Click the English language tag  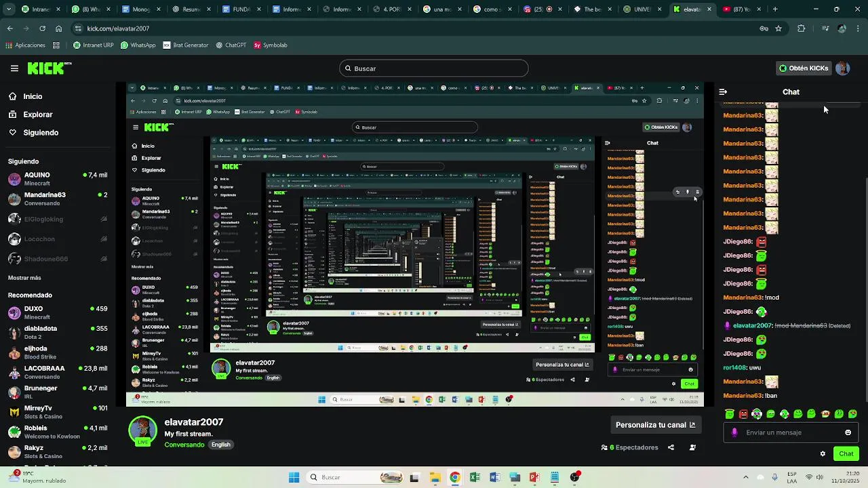tap(221, 445)
